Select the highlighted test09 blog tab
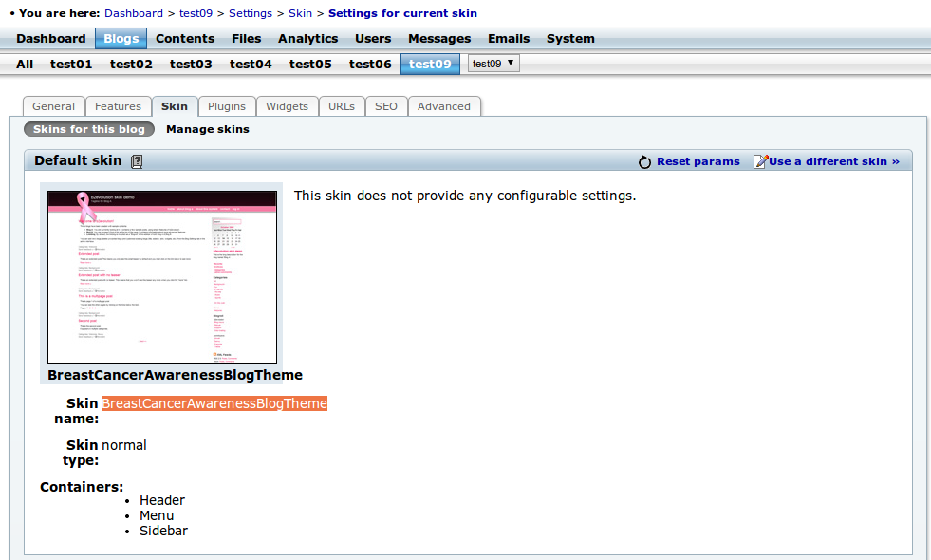931x560 pixels. tap(431, 65)
